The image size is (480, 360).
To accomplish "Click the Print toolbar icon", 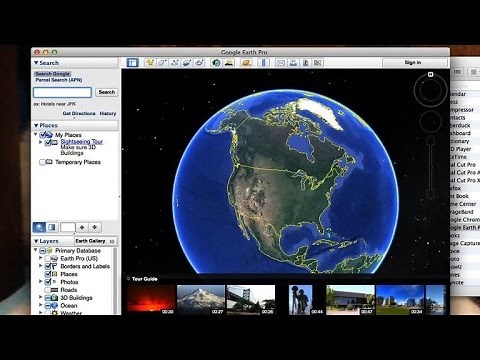I will click(293, 62).
